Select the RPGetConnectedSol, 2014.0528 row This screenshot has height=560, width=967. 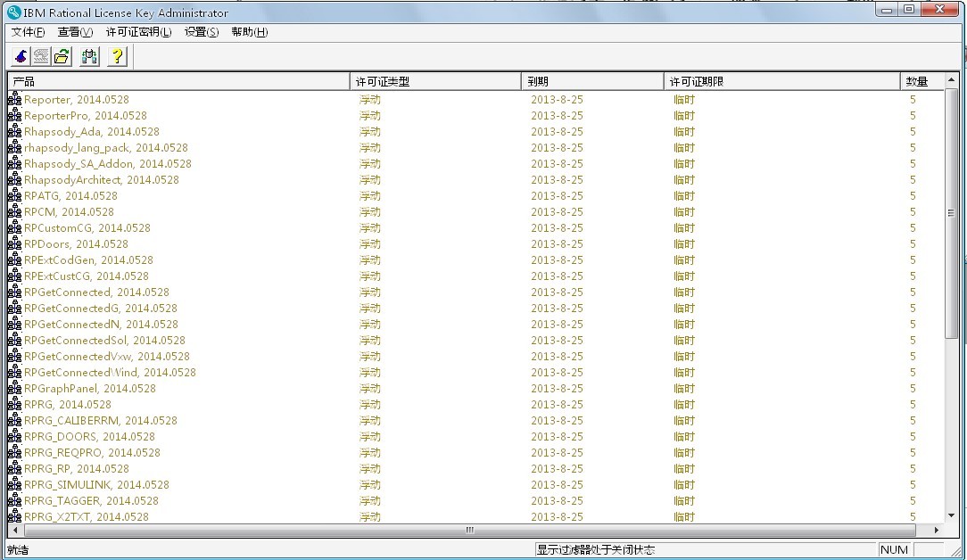point(475,340)
